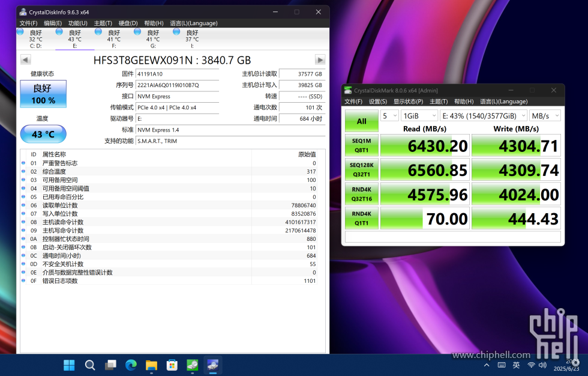The width and height of the screenshot is (588, 376).
Task: Go to previous disk with left arrow
Action: (25, 60)
